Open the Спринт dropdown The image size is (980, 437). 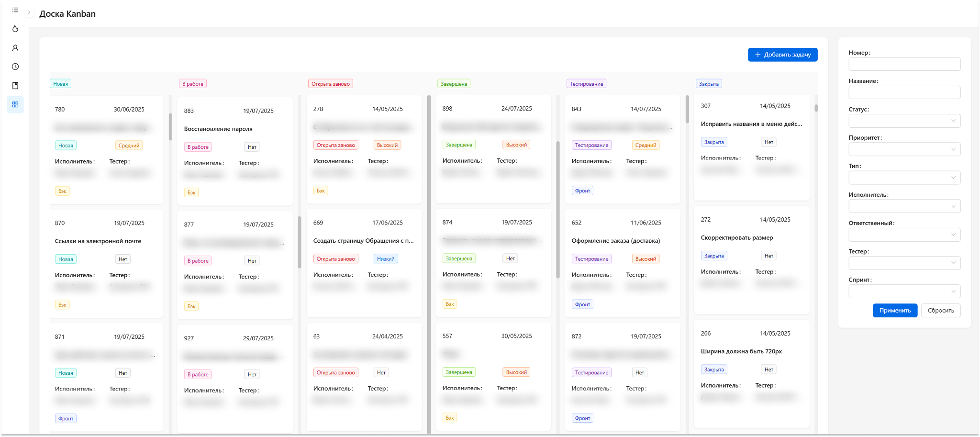(904, 291)
